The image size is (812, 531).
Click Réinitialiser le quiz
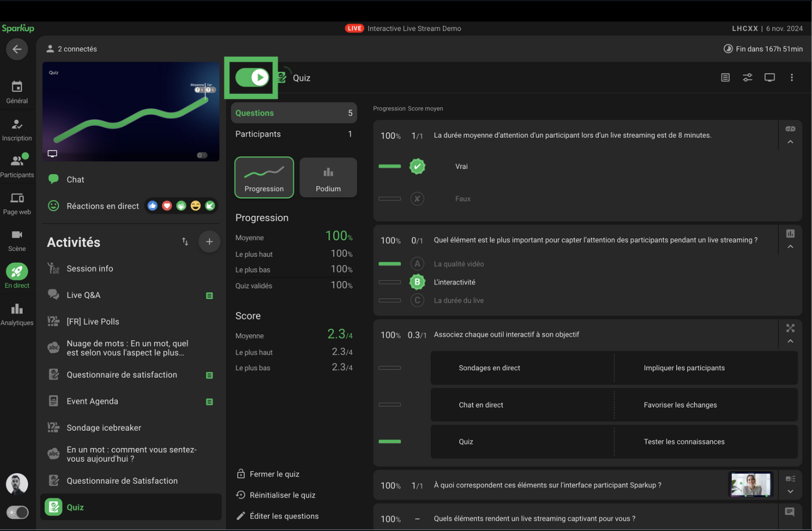click(282, 495)
